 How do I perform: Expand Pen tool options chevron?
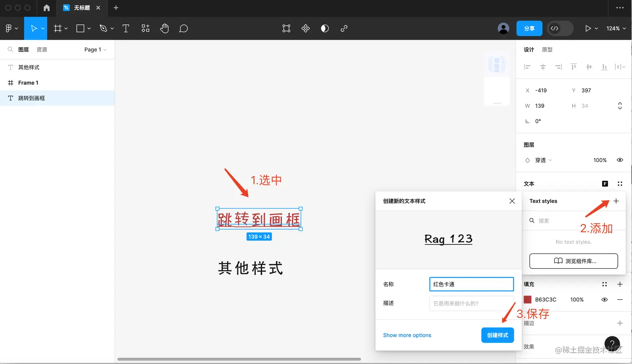(x=112, y=28)
